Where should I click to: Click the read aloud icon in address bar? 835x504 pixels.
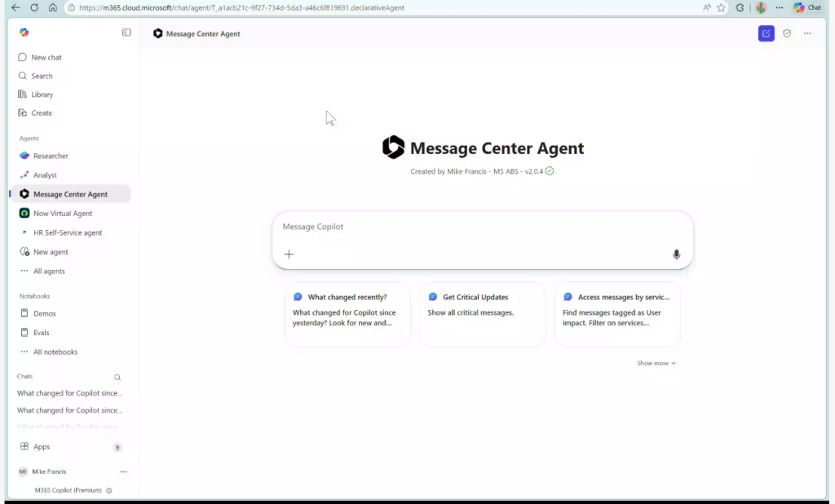707,7
